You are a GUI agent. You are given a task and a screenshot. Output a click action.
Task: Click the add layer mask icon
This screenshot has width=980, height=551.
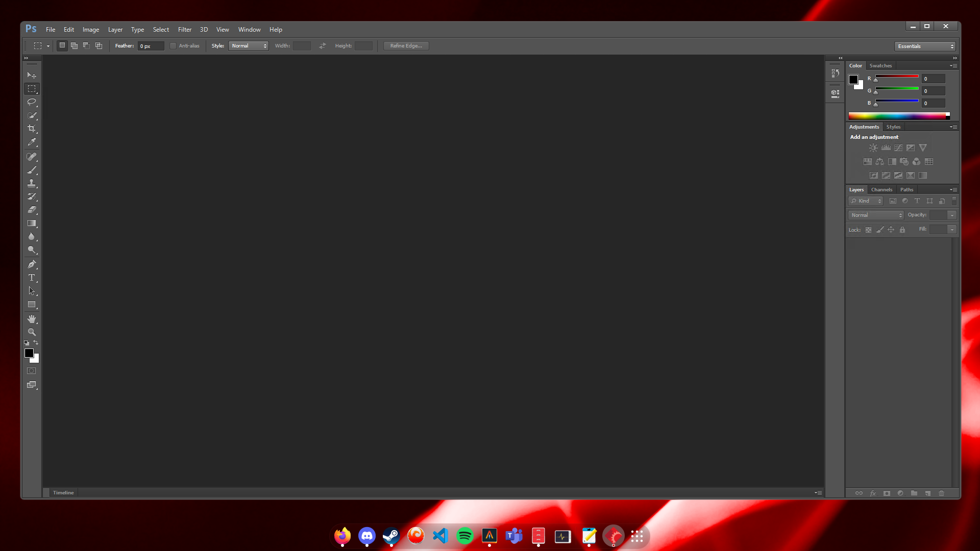click(887, 493)
